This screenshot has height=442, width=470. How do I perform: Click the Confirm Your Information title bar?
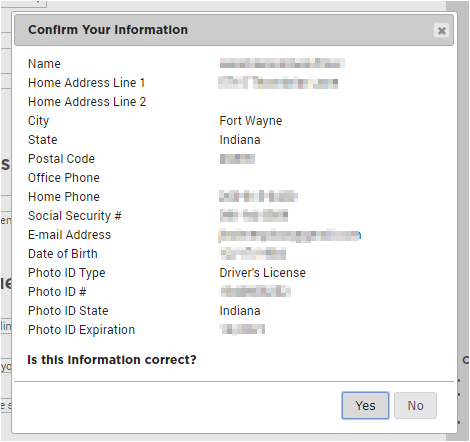(x=234, y=30)
